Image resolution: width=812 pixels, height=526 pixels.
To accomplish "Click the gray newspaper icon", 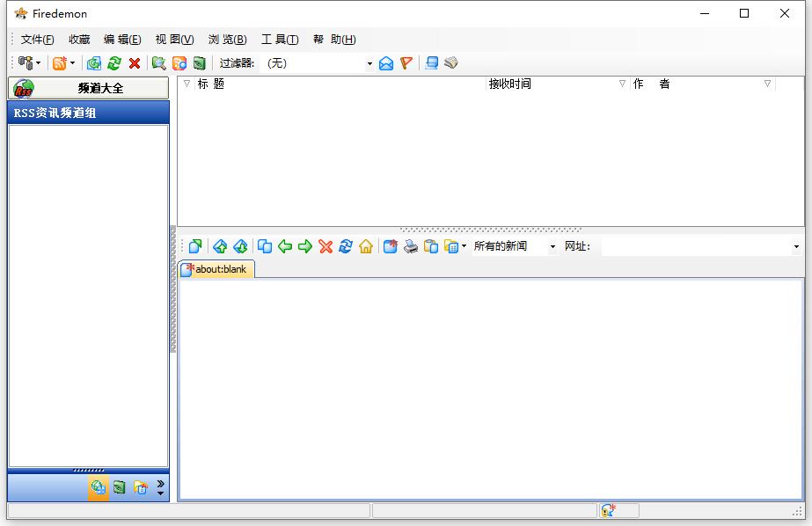I will pyautogui.click(x=451, y=63).
